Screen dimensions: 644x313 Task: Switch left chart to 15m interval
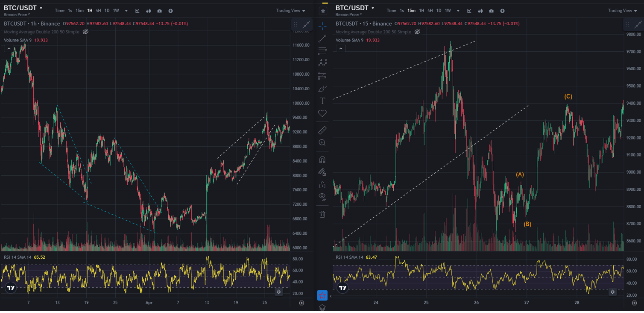tap(79, 11)
